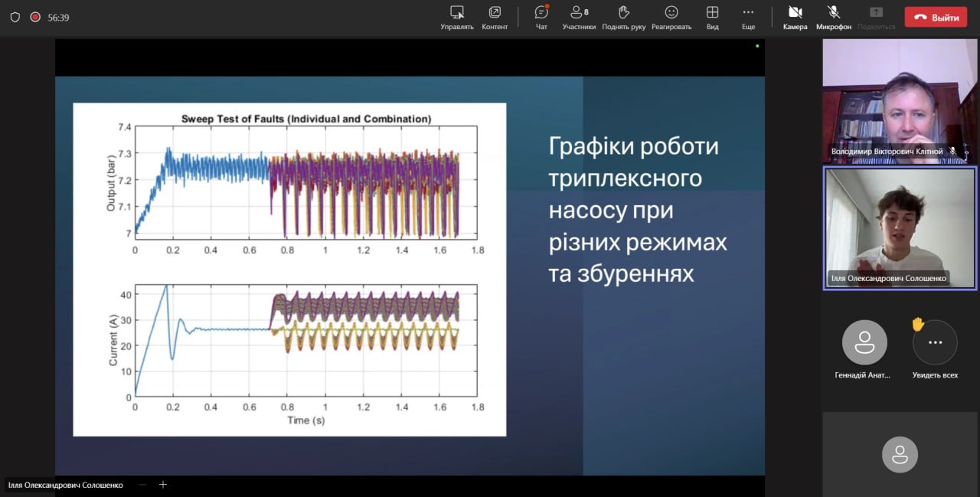Open the Управлять control option
This screenshot has height=497, width=980.
tap(457, 18)
